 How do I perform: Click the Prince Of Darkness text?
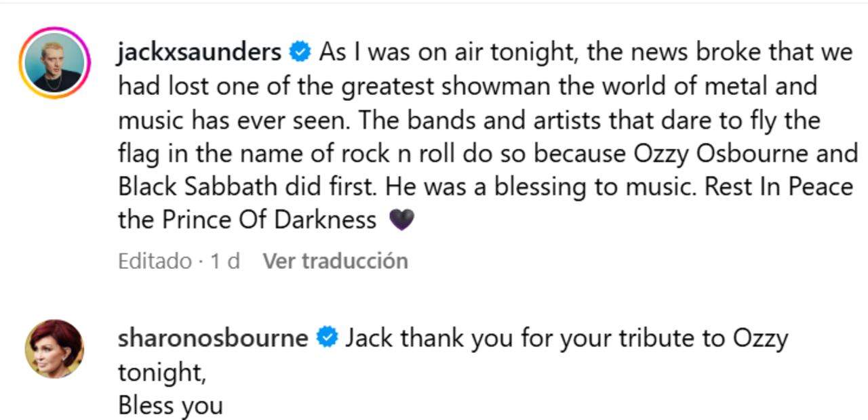tap(269, 219)
